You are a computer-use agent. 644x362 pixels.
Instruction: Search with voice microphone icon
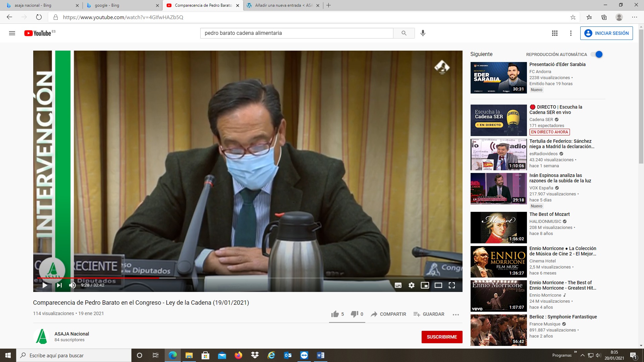(x=423, y=33)
